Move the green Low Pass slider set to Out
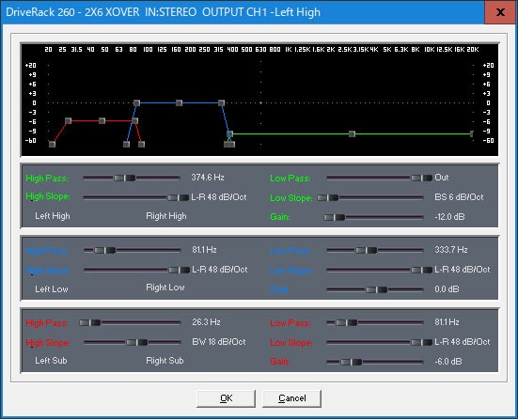The width and height of the screenshot is (518, 420). [x=421, y=178]
